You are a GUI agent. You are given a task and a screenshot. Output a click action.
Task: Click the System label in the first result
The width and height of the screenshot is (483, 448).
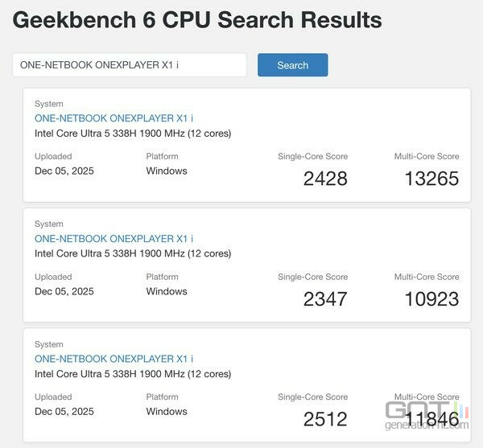[48, 104]
